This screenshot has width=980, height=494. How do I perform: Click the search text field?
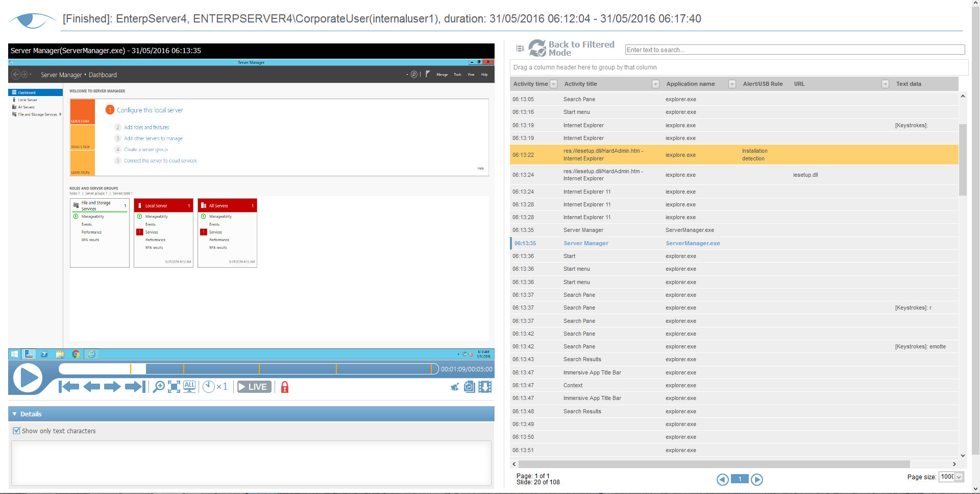pos(795,50)
